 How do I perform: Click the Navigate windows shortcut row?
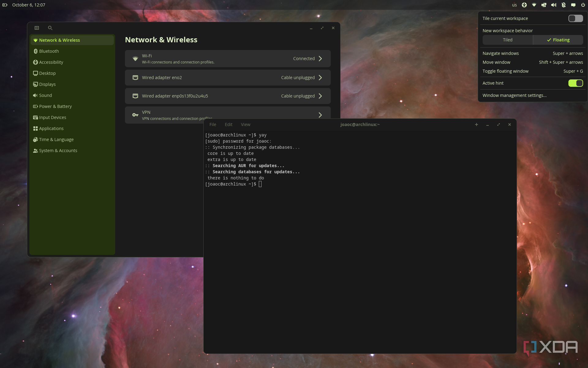533,53
